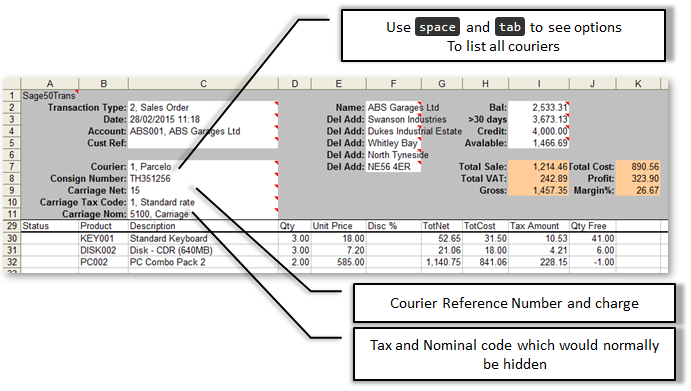Click the Courier field '1, Parcelo'
Viewport: 691px width, 391px height.
click(203, 167)
